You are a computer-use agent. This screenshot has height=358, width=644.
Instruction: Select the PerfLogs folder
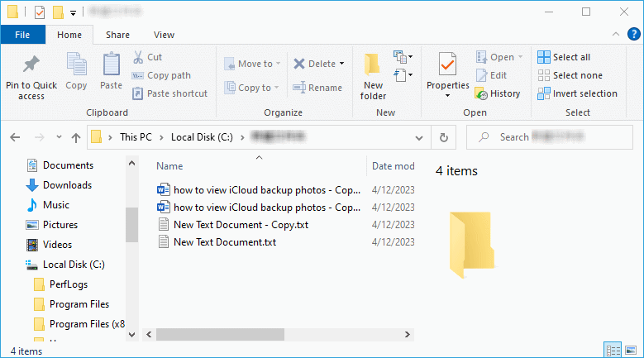click(61, 284)
